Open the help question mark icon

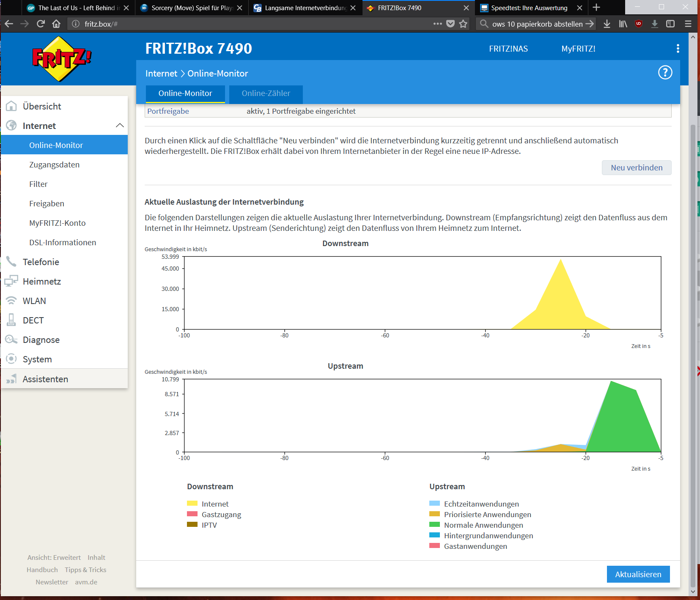pos(665,73)
